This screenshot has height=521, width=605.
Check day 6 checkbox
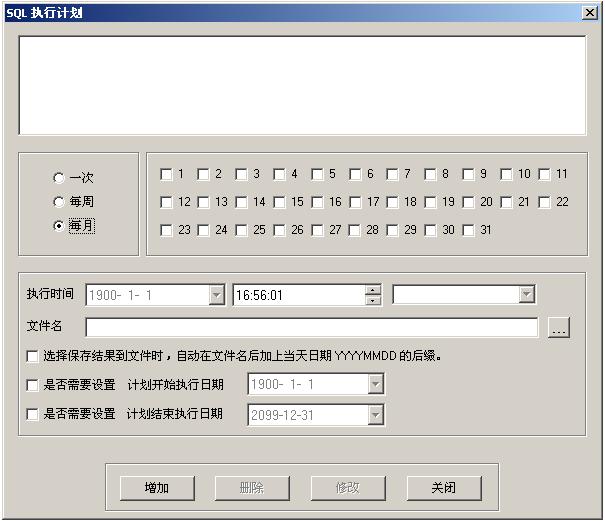(x=355, y=174)
